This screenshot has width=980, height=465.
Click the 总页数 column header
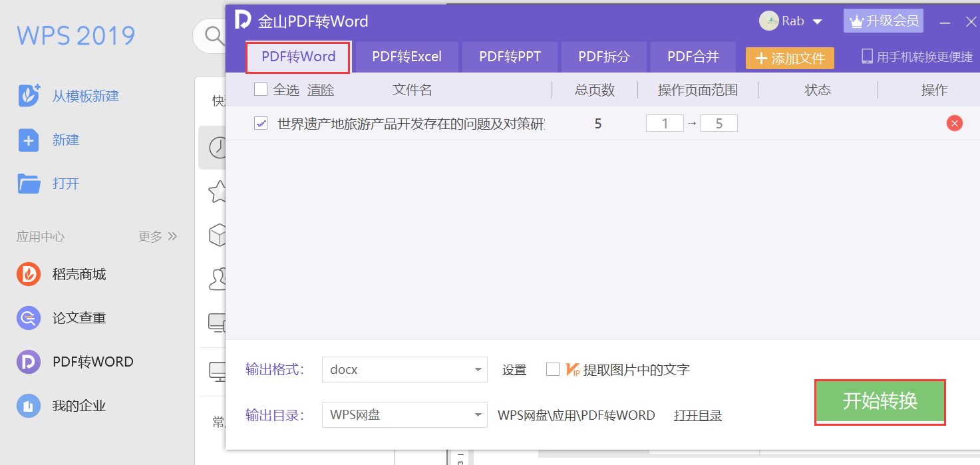point(595,90)
